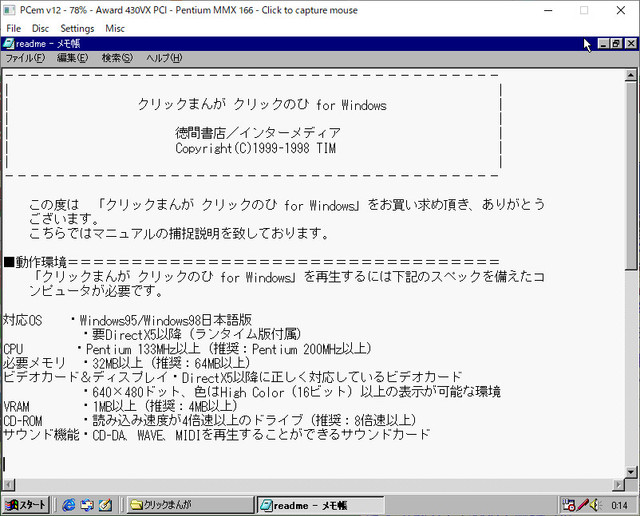
Task: Open Notepad 編集(E) menu
Action: pos(72,58)
